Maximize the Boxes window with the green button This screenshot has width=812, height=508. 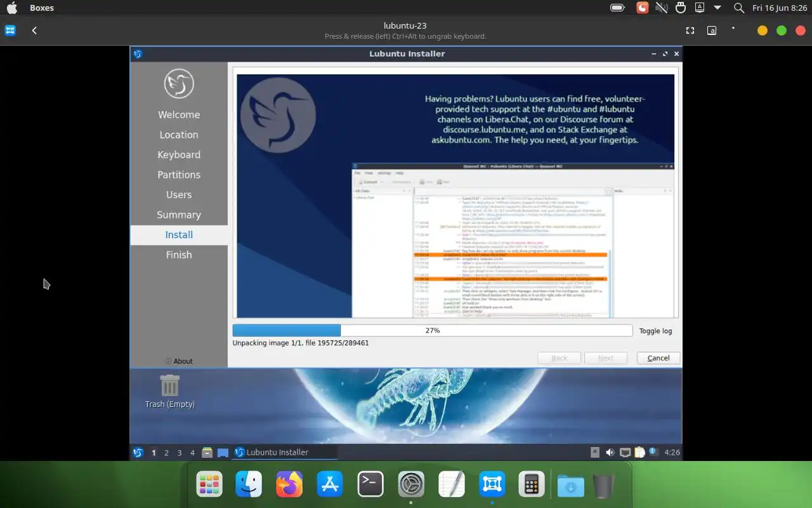click(782, 30)
